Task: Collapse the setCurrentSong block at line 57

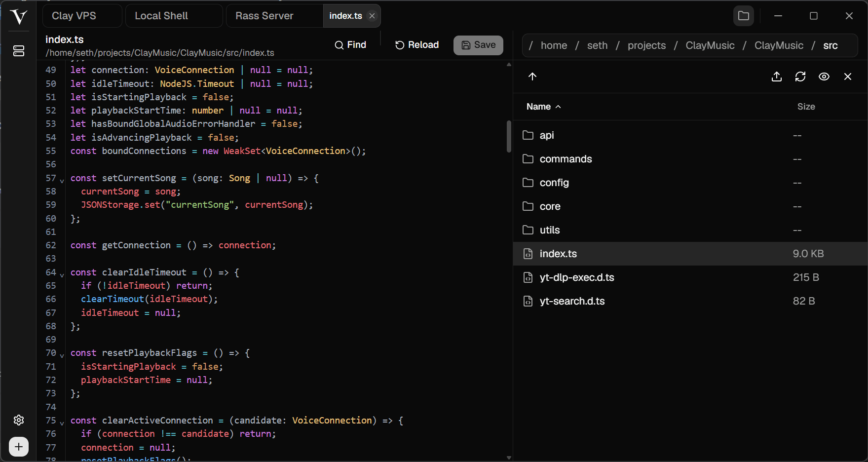Action: pos(62,181)
